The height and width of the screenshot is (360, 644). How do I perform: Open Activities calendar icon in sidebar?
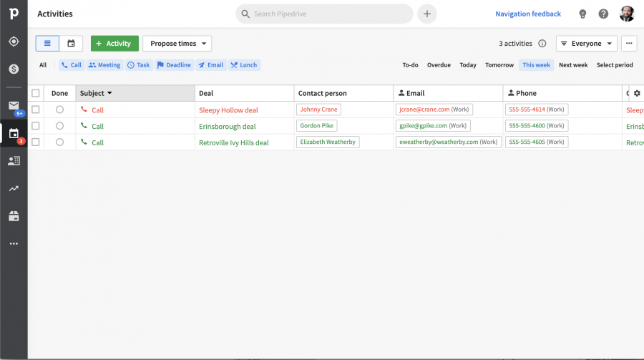14,133
